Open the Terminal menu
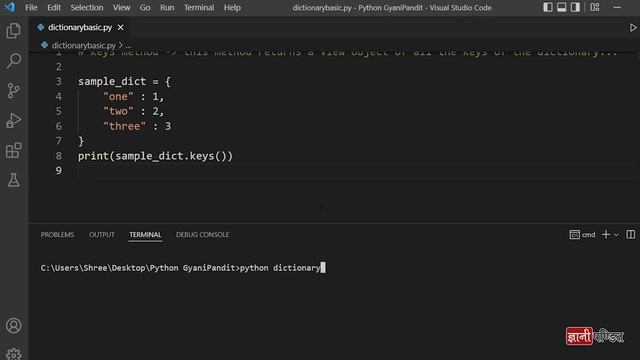Screen dimensions: 640x360 click(199, 7)
